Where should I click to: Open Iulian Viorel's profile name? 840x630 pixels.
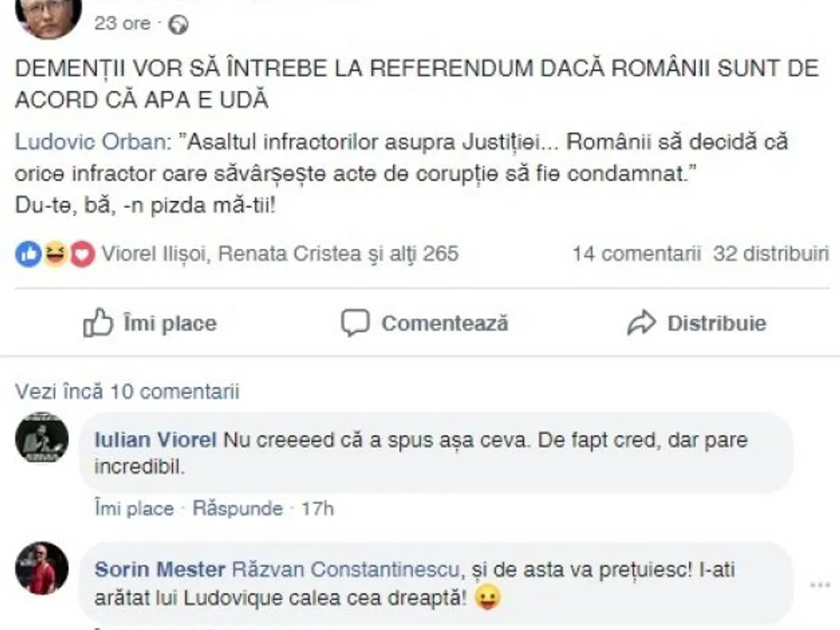coord(155,441)
